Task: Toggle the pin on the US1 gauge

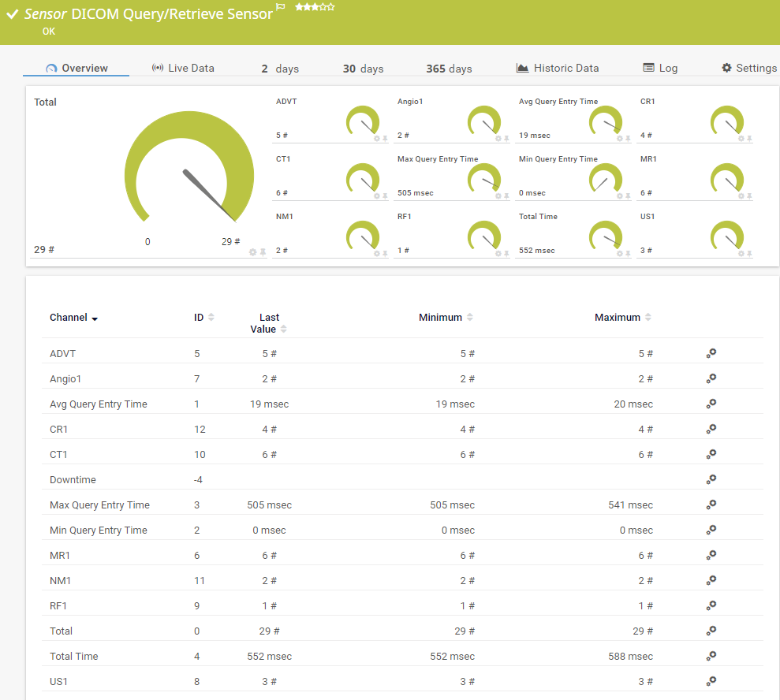Action: [x=749, y=253]
